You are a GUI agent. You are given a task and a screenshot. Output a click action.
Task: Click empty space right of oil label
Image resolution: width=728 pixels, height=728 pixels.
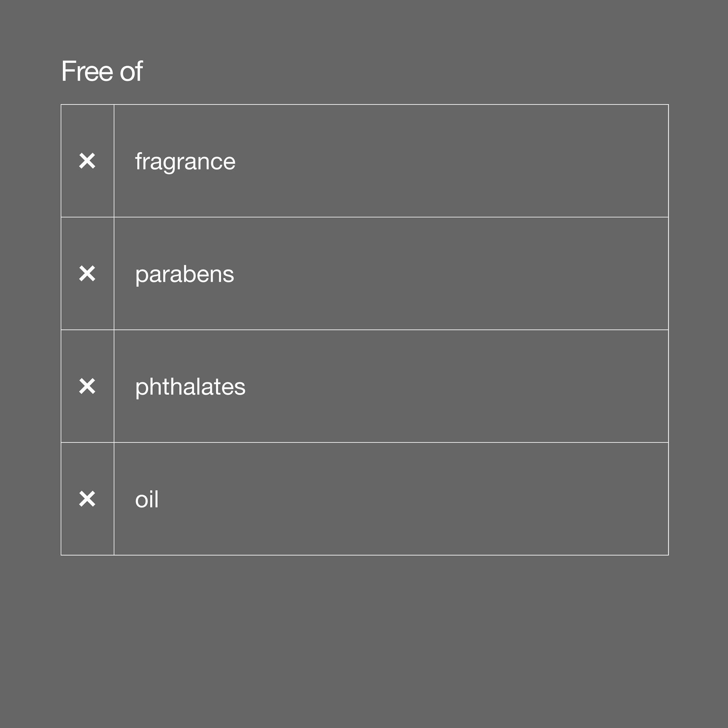(x=452, y=499)
